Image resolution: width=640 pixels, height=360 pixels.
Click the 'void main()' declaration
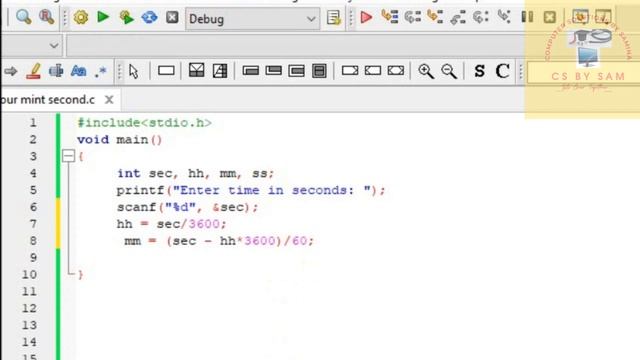tap(120, 140)
